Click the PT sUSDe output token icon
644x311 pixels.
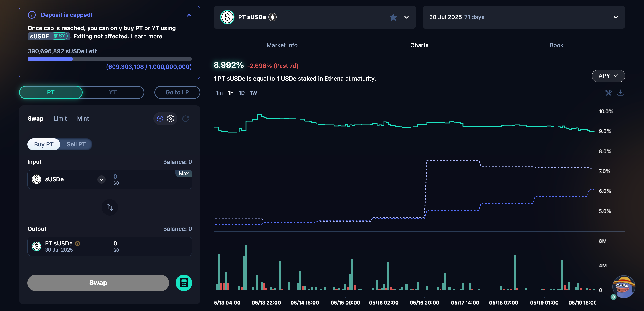[37, 246]
